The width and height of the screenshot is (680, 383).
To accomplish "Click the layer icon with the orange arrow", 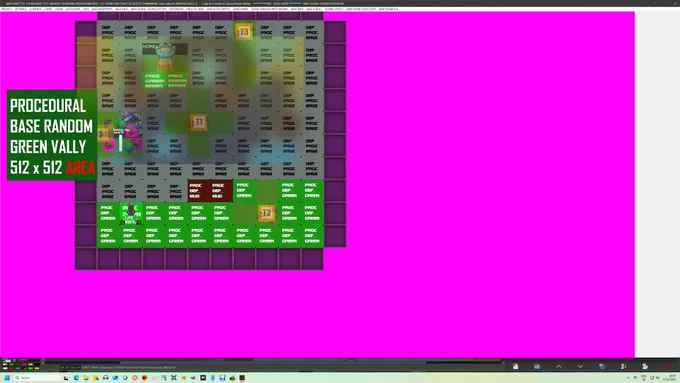I will tap(624, 367).
